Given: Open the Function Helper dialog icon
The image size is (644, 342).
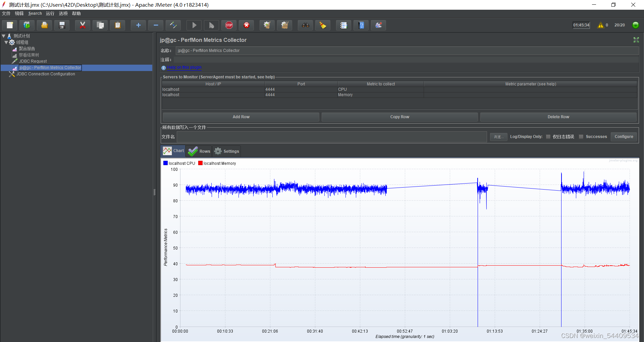Looking at the screenshot, I should tap(343, 25).
